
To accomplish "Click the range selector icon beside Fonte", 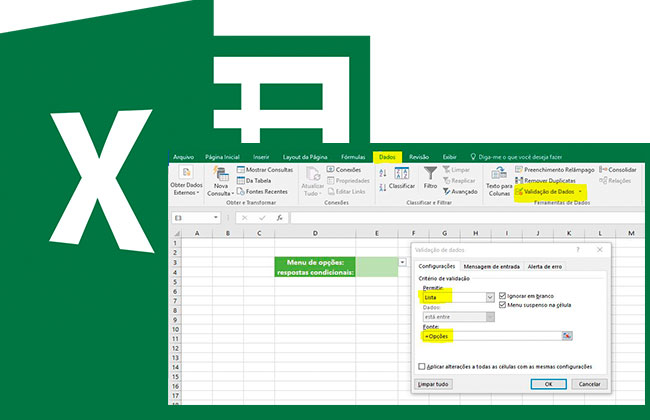I will tap(567, 336).
